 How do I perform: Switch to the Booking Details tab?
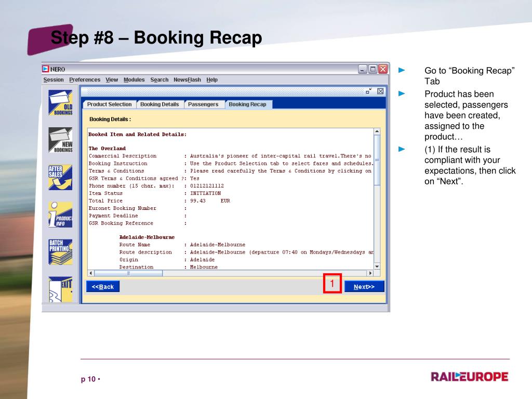159,104
